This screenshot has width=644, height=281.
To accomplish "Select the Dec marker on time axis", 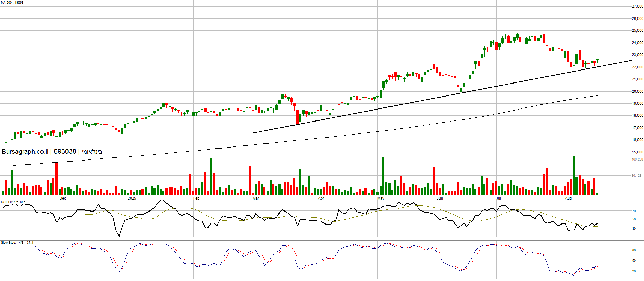I will (x=63, y=199).
